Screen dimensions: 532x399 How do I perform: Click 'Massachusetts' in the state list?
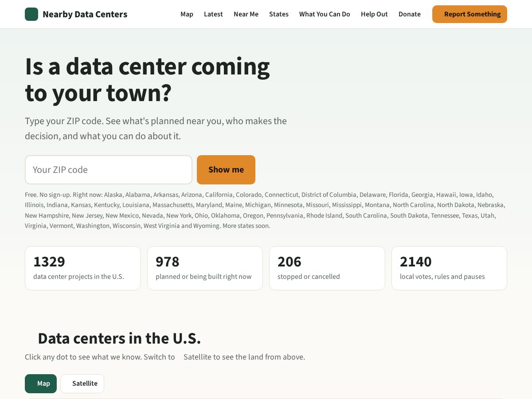pyautogui.click(x=173, y=205)
